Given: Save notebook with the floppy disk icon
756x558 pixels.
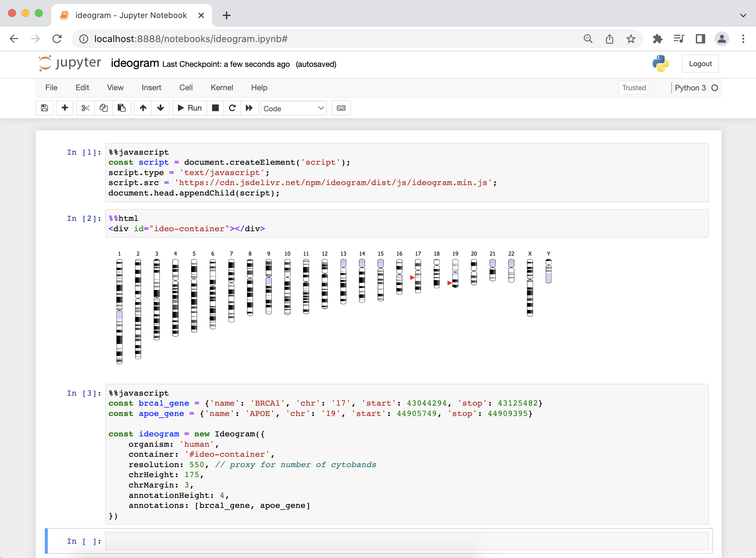Looking at the screenshot, I should 44,108.
